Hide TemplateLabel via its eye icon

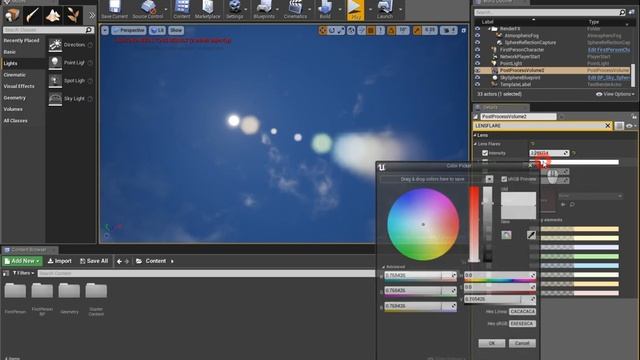click(x=477, y=84)
